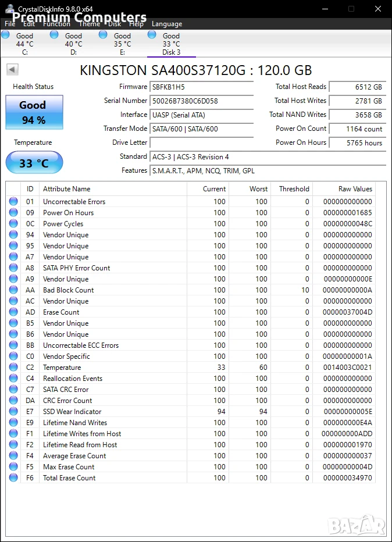The height and width of the screenshot is (542, 392).
Task: Open the Language menu
Action: [x=166, y=24]
